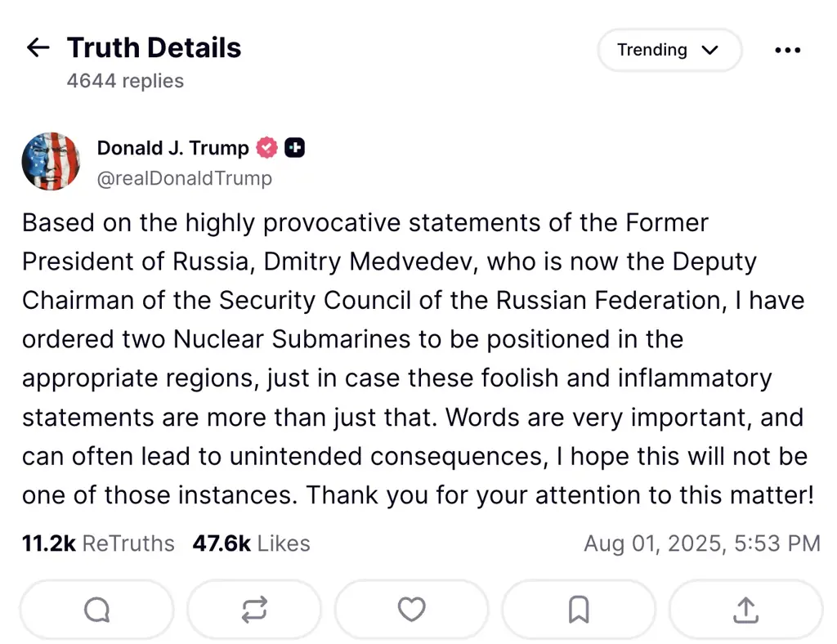Image resolution: width=837 pixels, height=644 pixels.
Task: Click the 4644 replies count
Action: 125,81
